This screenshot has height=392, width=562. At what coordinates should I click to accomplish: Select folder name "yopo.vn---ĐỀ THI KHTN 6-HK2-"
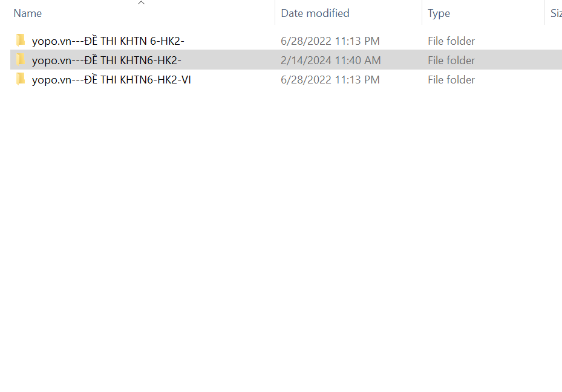[108, 41]
